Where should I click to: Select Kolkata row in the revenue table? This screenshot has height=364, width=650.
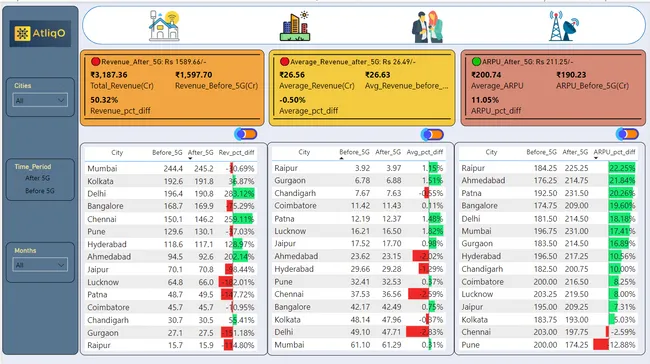[x=171, y=181]
